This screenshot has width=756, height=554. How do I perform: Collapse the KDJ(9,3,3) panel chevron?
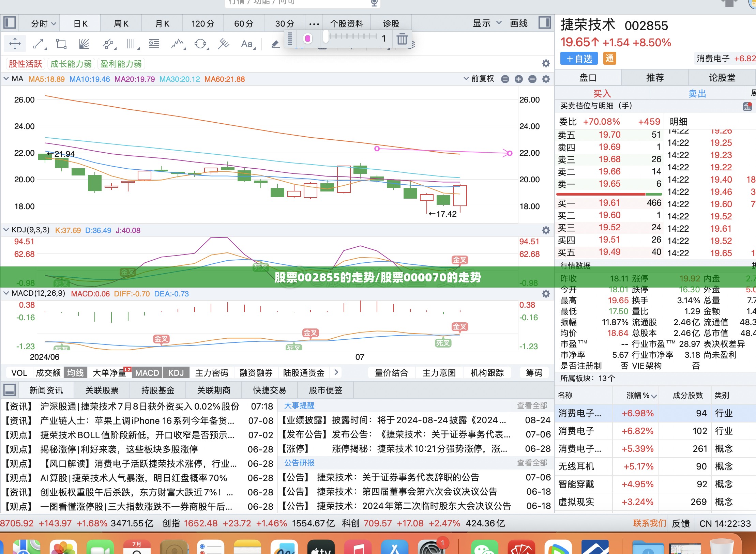click(x=6, y=230)
